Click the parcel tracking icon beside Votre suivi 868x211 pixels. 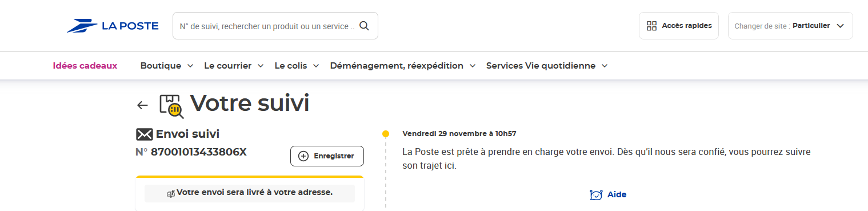pos(171,106)
